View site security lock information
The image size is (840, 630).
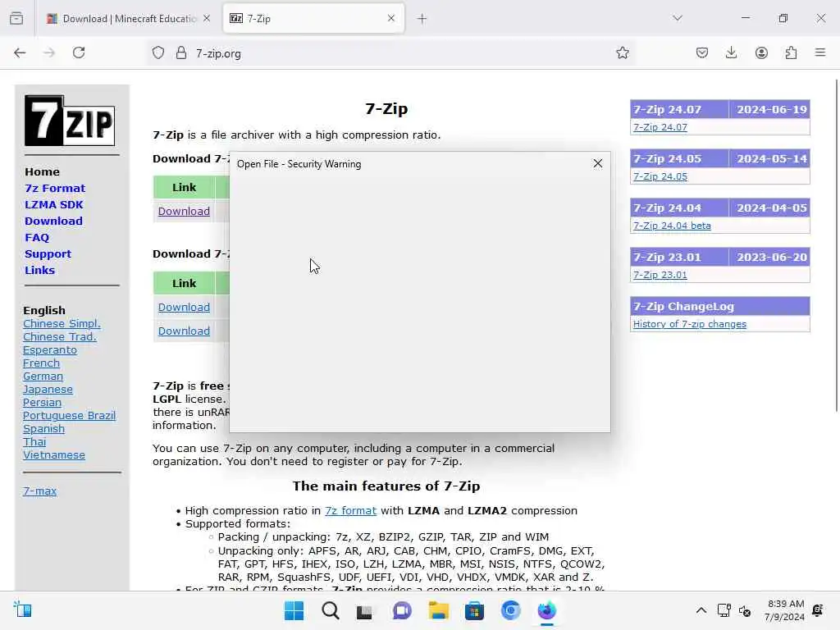181,53
